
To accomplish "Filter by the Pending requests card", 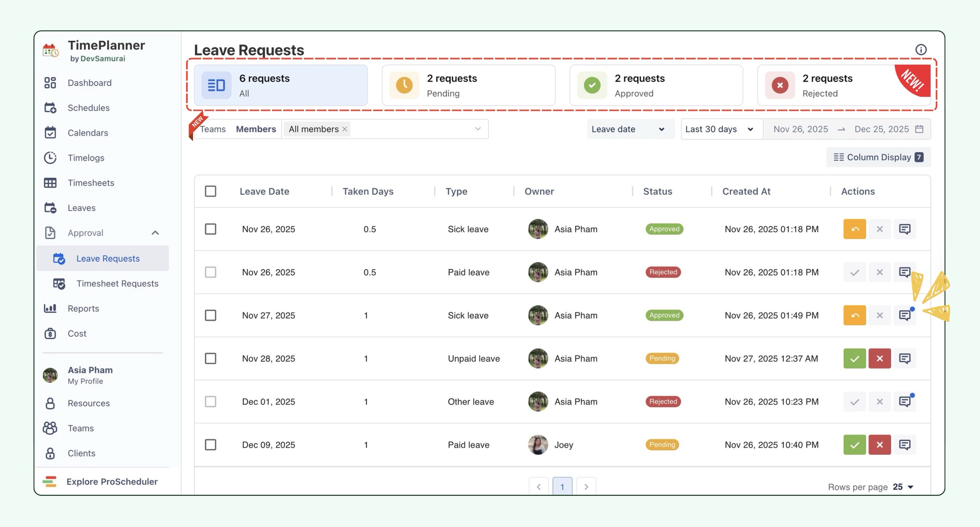I will tap(468, 85).
